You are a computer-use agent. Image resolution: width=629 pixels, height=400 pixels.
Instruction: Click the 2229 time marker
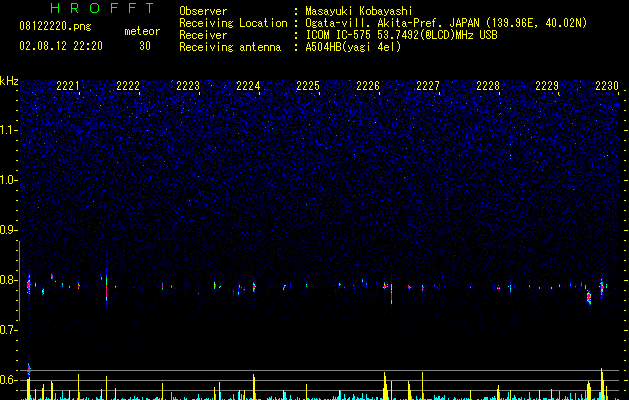pos(547,86)
